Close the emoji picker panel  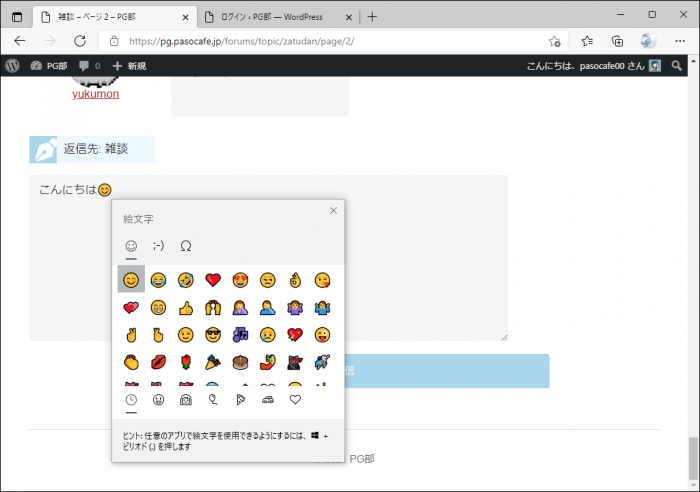tap(333, 210)
